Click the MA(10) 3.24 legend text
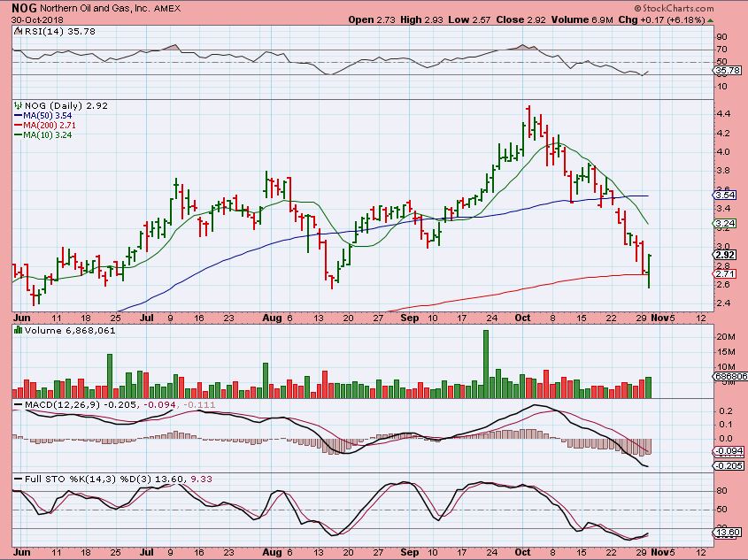 (x=48, y=134)
